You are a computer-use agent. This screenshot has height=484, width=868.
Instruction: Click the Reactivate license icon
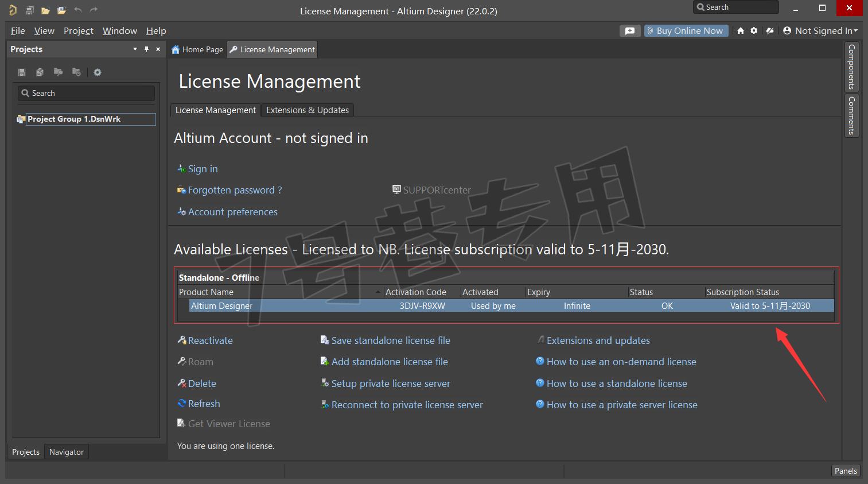182,340
